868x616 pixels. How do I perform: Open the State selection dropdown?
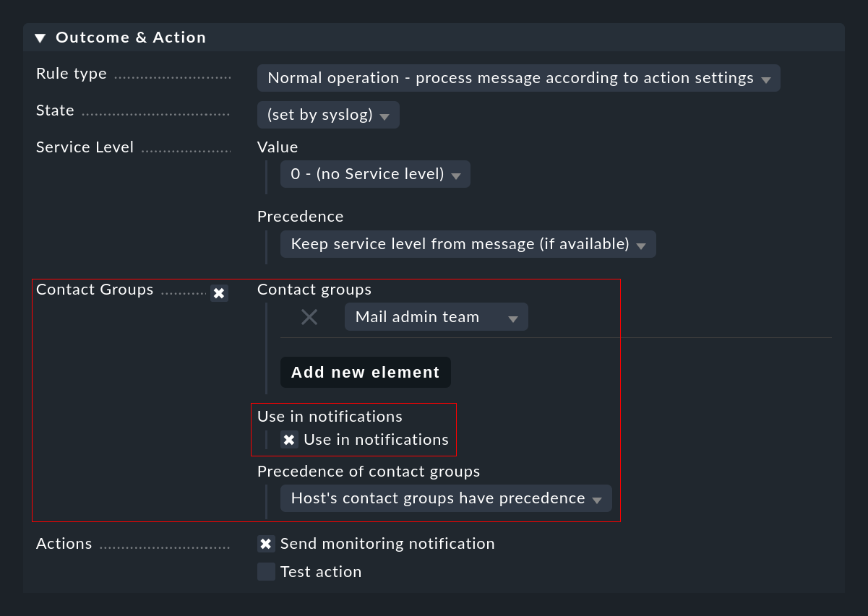327,115
